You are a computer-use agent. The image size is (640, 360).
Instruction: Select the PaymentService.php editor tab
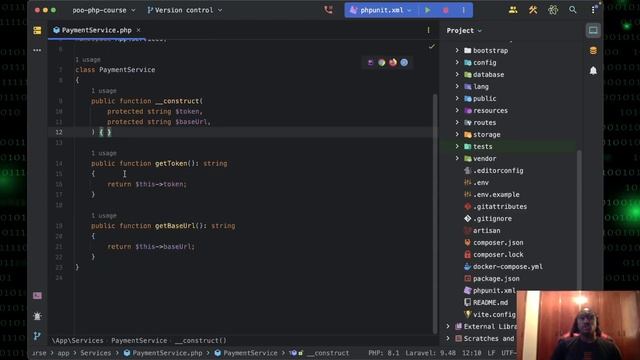[97, 30]
